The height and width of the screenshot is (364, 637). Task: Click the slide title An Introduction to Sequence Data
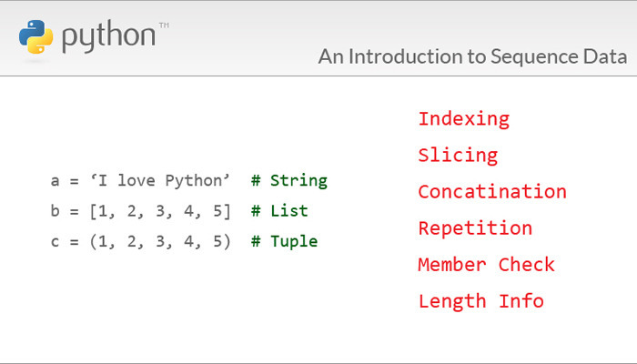472,56
